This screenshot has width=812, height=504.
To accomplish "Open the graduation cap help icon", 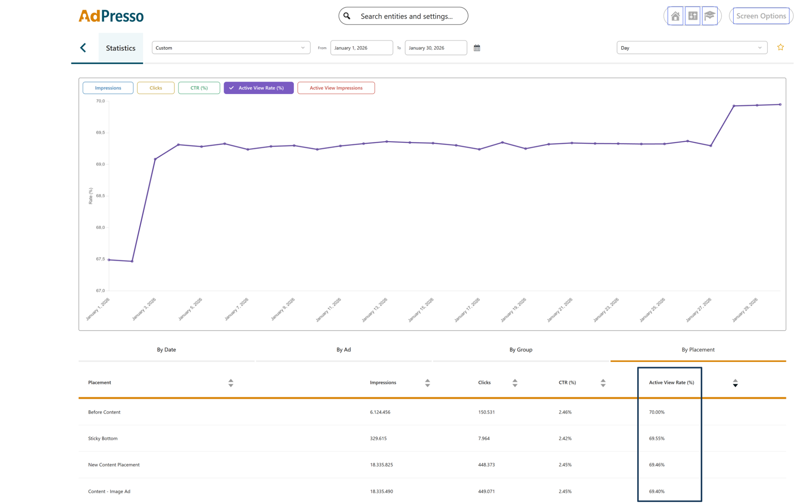I will tap(709, 16).
